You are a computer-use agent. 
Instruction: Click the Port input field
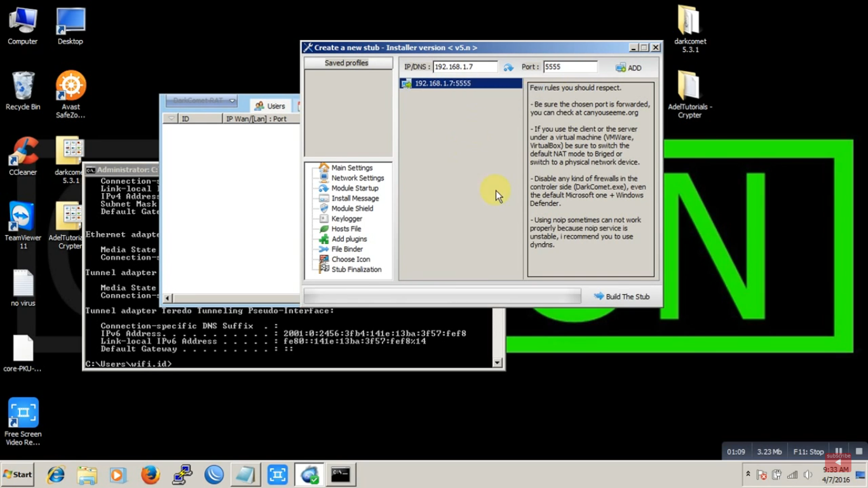tap(570, 67)
